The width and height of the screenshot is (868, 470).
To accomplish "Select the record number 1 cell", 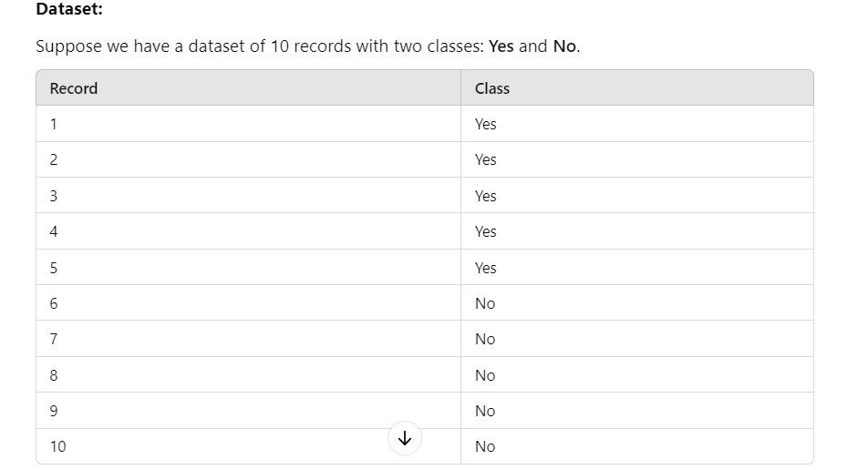I will (x=54, y=124).
